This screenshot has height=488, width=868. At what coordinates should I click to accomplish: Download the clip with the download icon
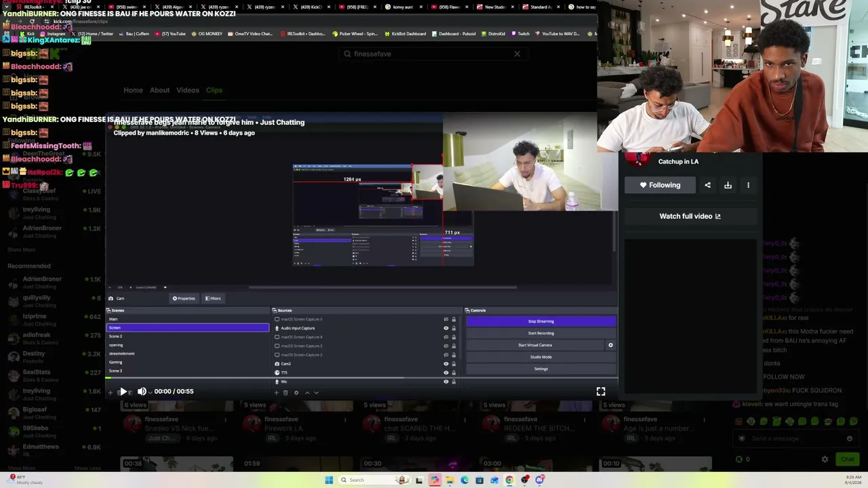pyautogui.click(x=728, y=185)
